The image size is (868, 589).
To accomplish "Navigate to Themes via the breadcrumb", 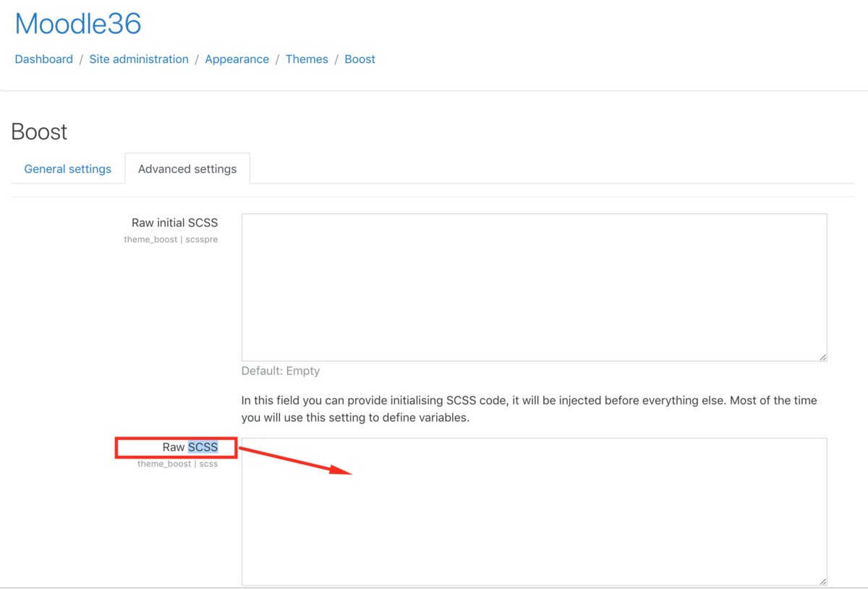I will 307,59.
